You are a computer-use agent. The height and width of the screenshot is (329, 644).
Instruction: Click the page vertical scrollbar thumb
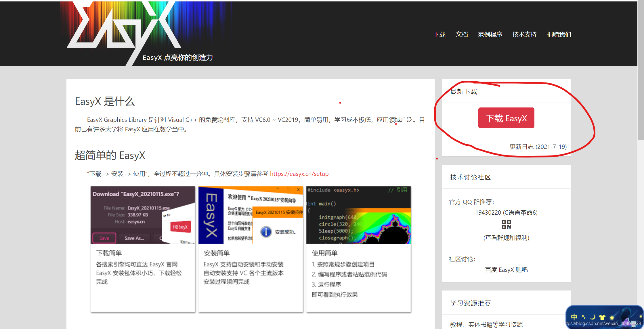641,70
